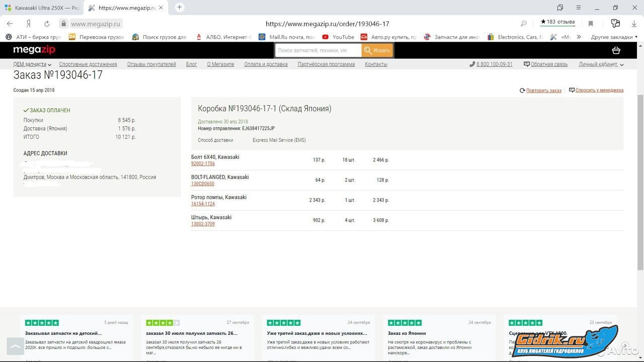Click the Повторить заказ link
644x362 pixels.
(543, 90)
